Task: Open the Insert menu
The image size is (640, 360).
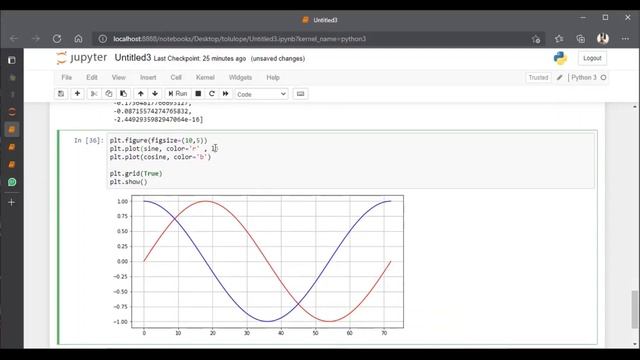Action: pyautogui.click(x=148, y=78)
